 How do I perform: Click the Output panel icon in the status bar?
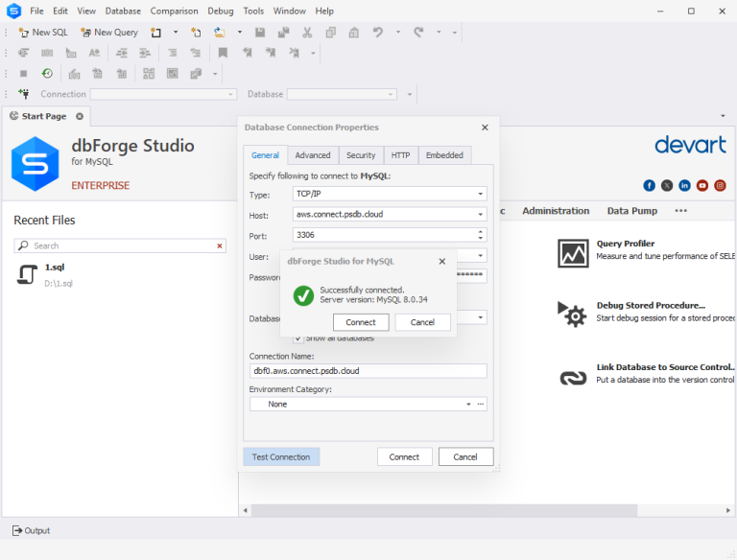click(17, 530)
